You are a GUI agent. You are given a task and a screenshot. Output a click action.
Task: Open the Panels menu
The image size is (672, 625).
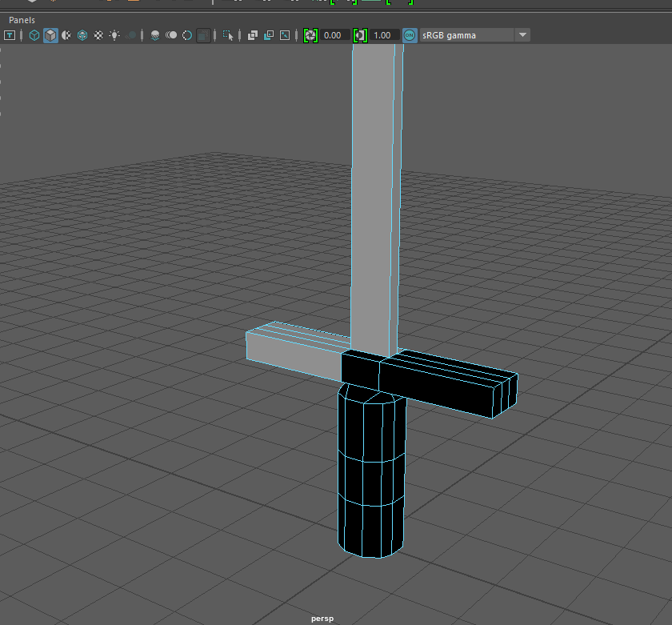tap(22, 19)
